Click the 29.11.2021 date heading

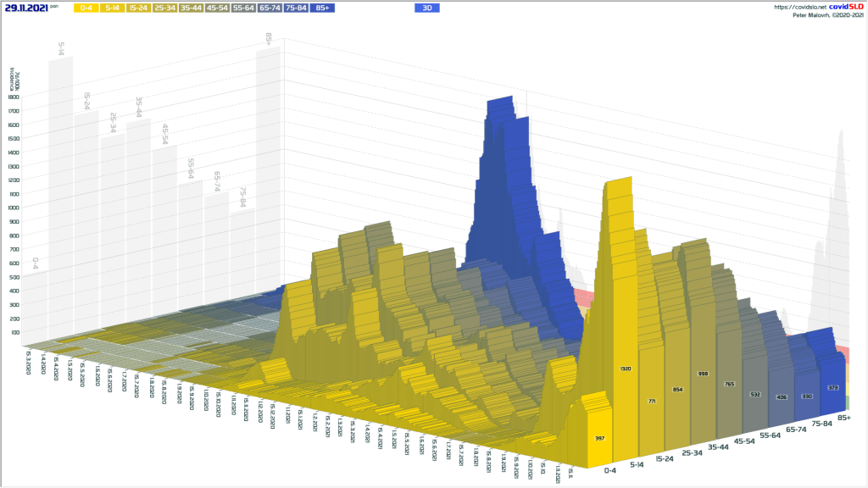(25, 8)
